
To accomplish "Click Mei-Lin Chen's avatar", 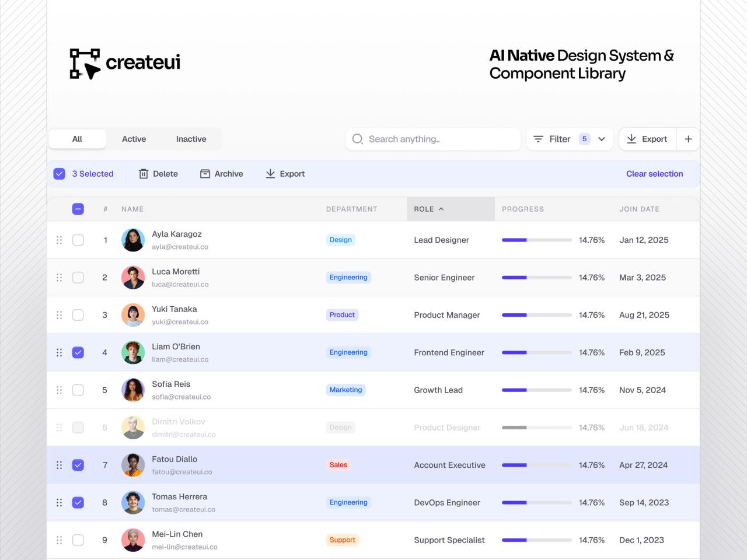I will [133, 540].
